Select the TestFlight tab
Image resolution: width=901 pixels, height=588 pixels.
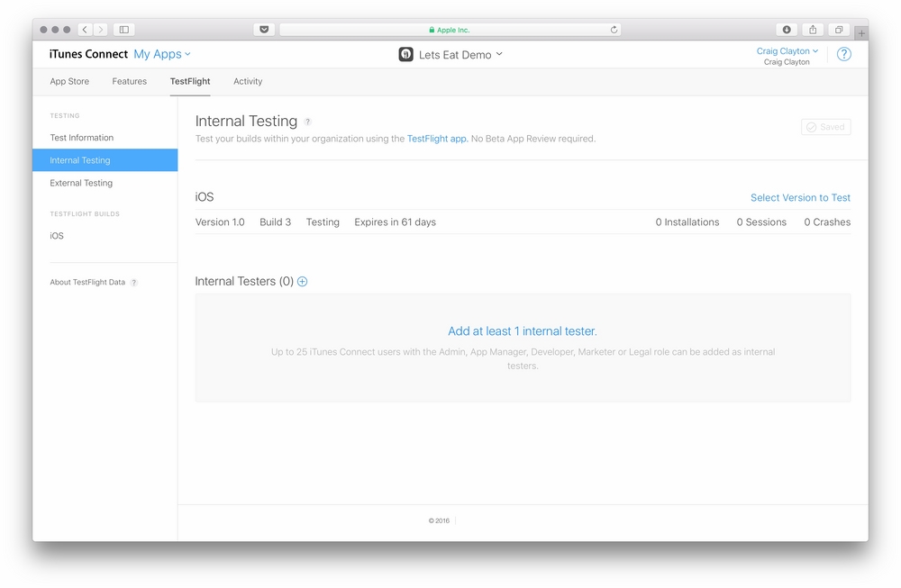point(190,82)
